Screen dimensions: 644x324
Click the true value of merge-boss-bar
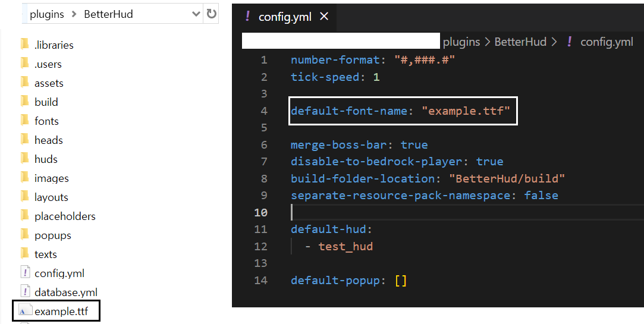click(414, 144)
